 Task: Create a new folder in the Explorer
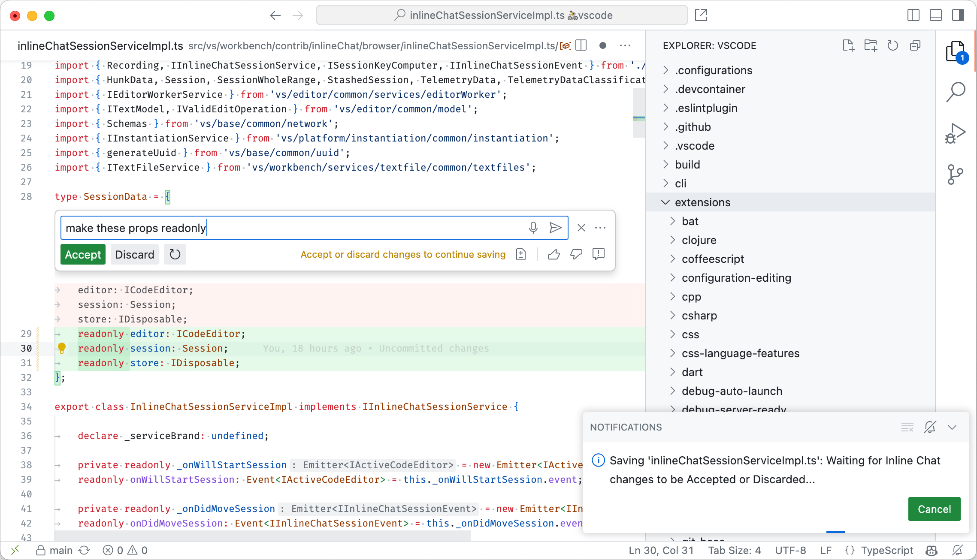(871, 45)
